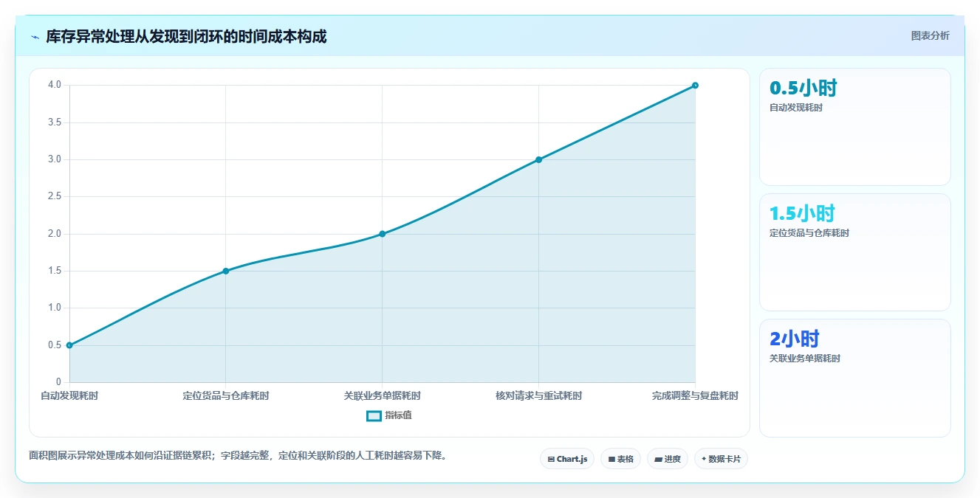The width and height of the screenshot is (980, 498).
Task: Click the 指标值 legend label
Action: point(398,415)
